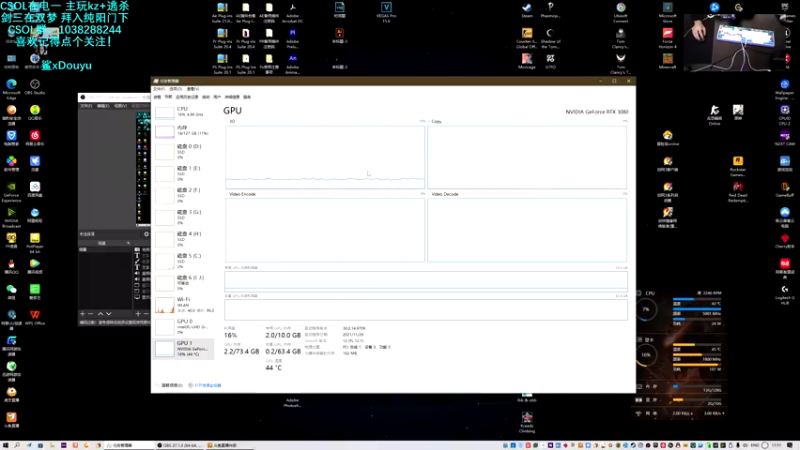Image resolution: width=800 pixels, height=450 pixels.
Task: Open Steam desktop icon
Action: click(527, 10)
